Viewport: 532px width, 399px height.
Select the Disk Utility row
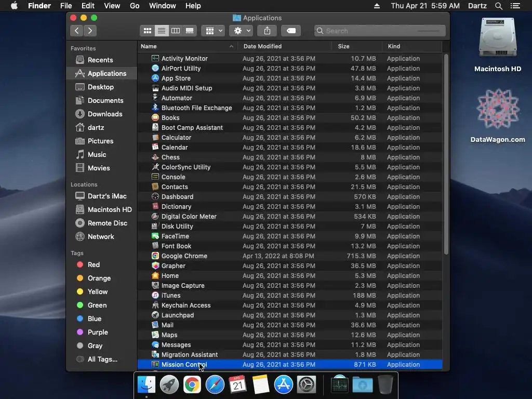click(x=290, y=227)
